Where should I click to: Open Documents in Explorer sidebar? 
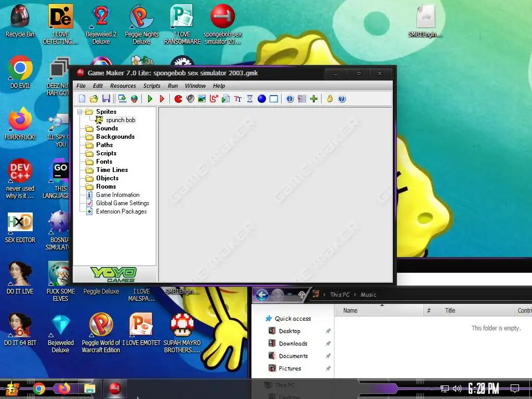293,356
